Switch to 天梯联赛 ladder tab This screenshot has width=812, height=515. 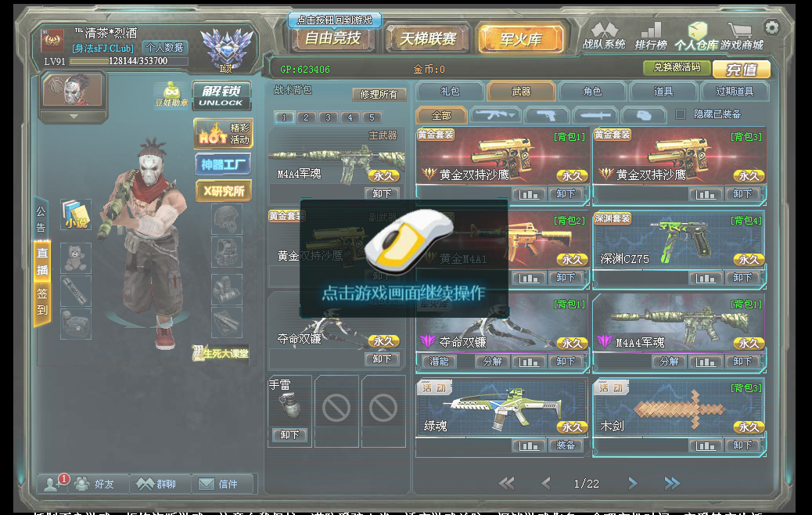point(428,39)
